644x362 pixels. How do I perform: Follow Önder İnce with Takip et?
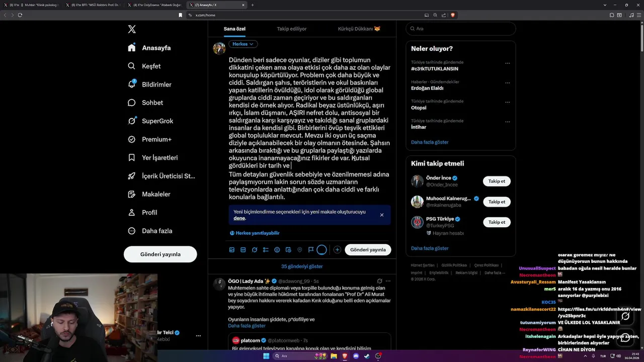pyautogui.click(x=497, y=181)
